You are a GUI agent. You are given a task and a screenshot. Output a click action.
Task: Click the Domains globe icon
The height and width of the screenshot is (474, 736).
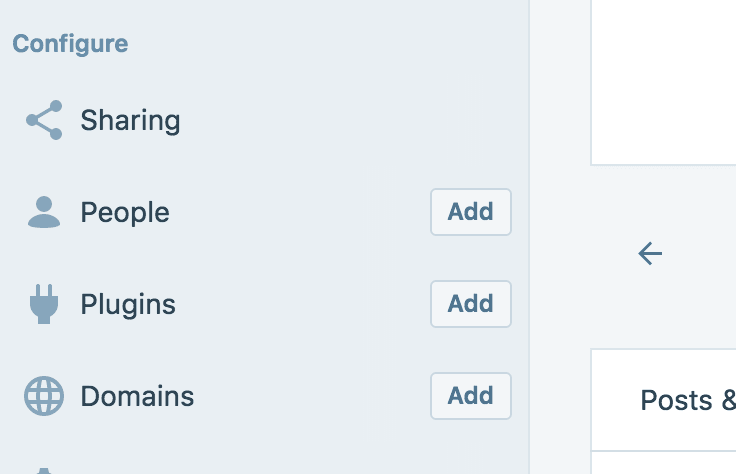coord(44,396)
